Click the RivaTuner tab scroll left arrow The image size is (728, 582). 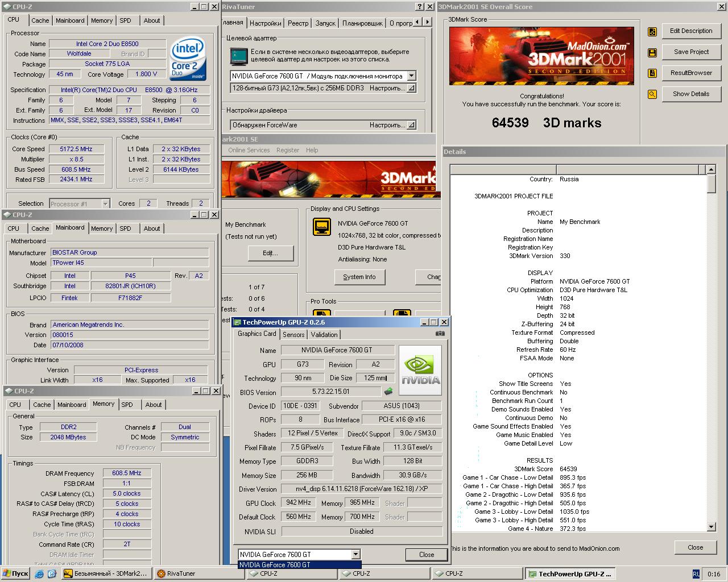[417, 22]
